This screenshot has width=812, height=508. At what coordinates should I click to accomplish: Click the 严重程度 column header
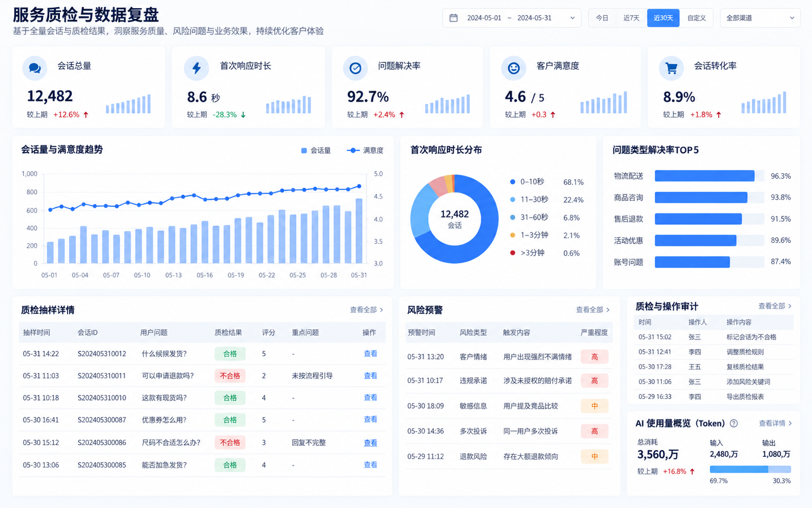tap(594, 333)
